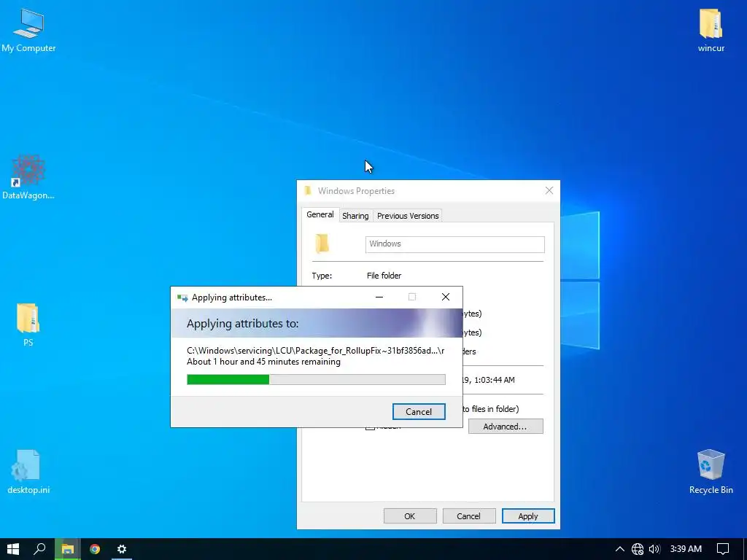This screenshot has height=560, width=747.
Task: Open the Action Center notifications icon
Action: (x=723, y=549)
